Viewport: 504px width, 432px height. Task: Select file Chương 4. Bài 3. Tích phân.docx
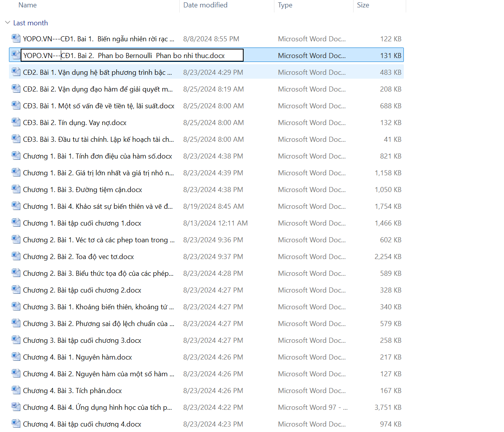point(73,391)
